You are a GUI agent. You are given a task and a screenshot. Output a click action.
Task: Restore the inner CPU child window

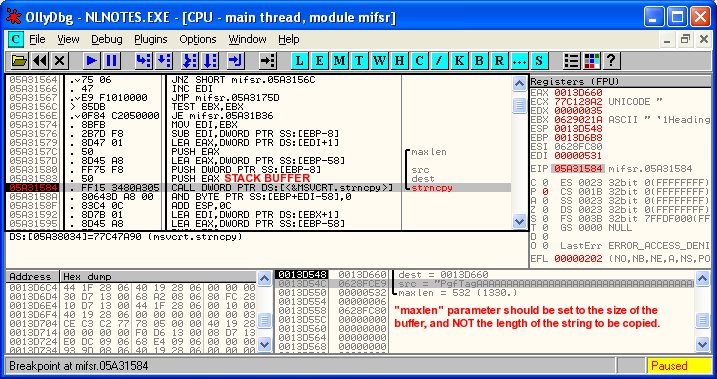pos(685,40)
